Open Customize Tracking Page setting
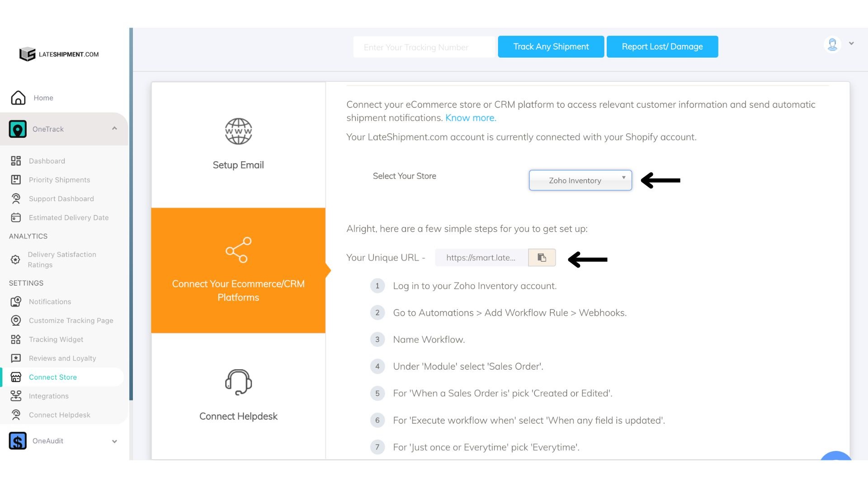868x488 pixels. tap(71, 321)
